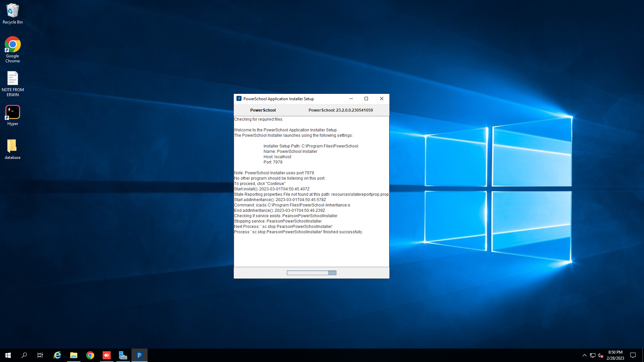Open the clock showing 8:50 PM
The height and width of the screenshot is (362, 644).
pyautogui.click(x=615, y=355)
